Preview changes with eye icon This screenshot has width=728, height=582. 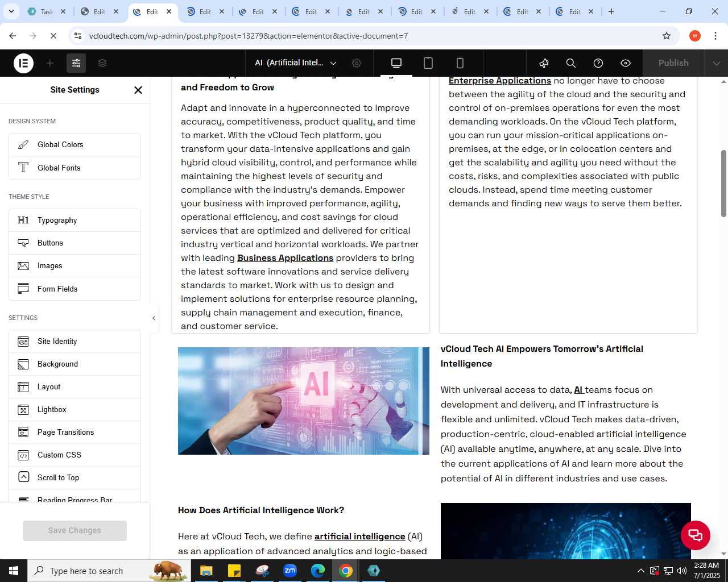coord(626,63)
